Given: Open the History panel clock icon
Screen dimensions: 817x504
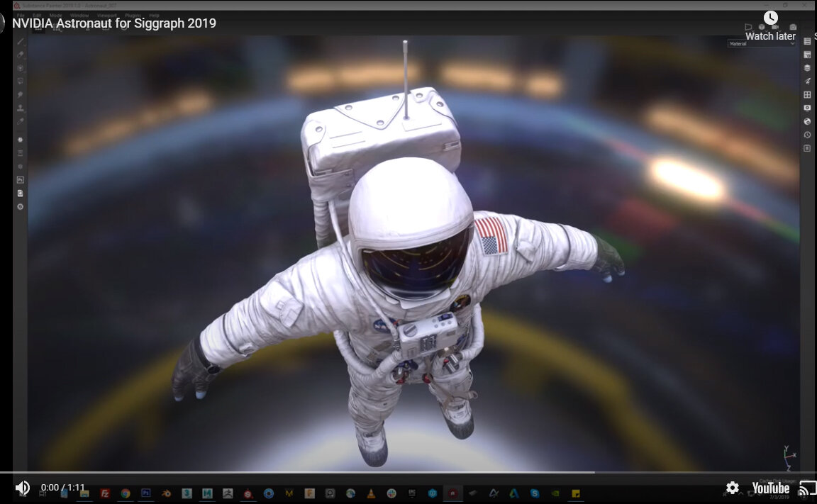Looking at the screenshot, I should pos(807,135).
